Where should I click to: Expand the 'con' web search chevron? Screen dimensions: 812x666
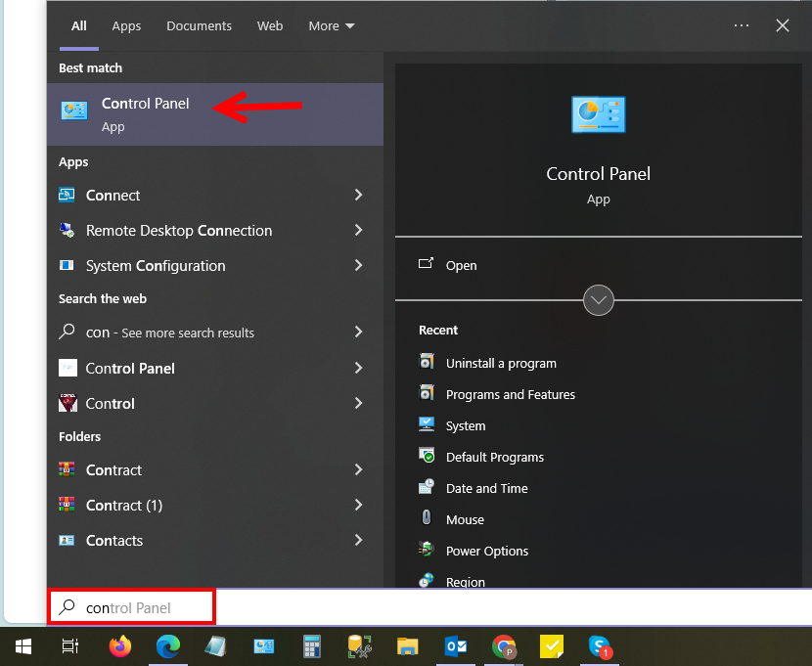[x=358, y=332]
